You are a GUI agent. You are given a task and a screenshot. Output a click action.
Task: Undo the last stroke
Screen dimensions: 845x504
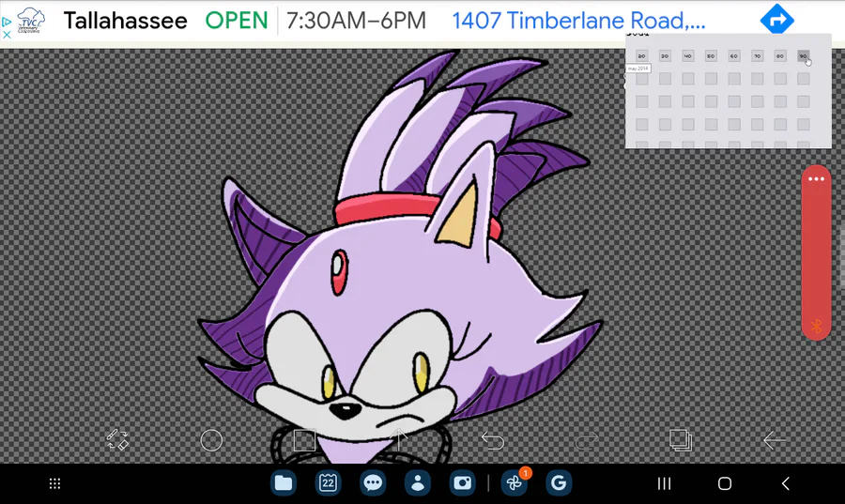[493, 441]
